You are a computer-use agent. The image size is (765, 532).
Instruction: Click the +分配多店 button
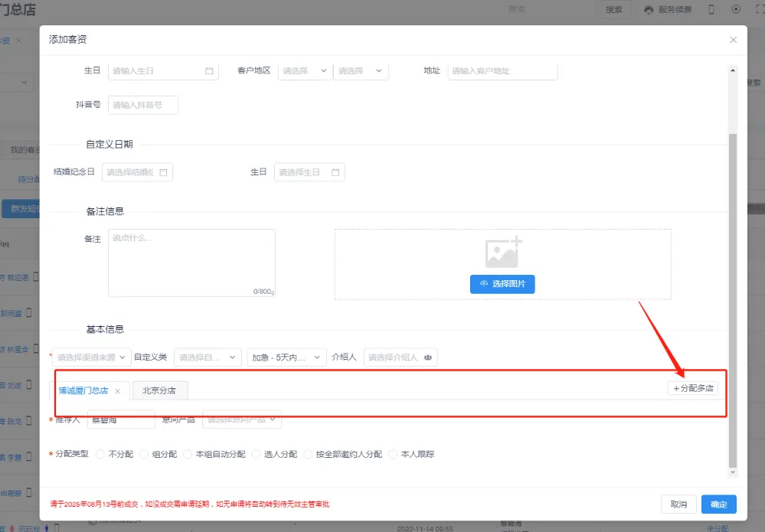click(692, 388)
